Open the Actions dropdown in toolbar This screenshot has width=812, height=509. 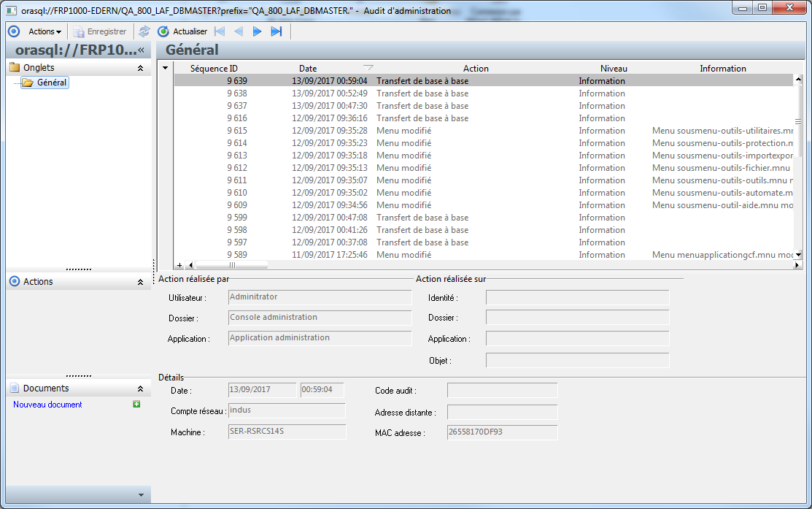pos(45,31)
